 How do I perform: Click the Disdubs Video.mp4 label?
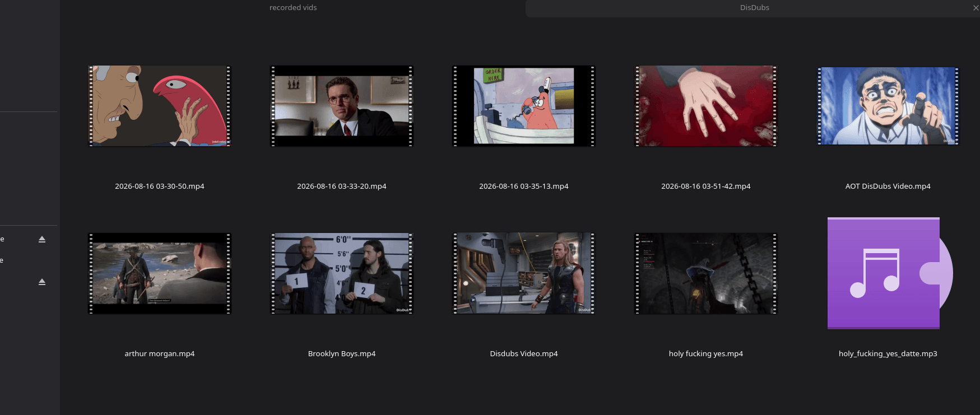click(524, 354)
